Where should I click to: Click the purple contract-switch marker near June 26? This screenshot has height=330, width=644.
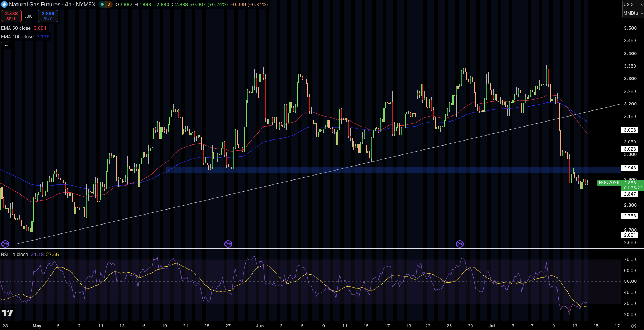click(460, 244)
